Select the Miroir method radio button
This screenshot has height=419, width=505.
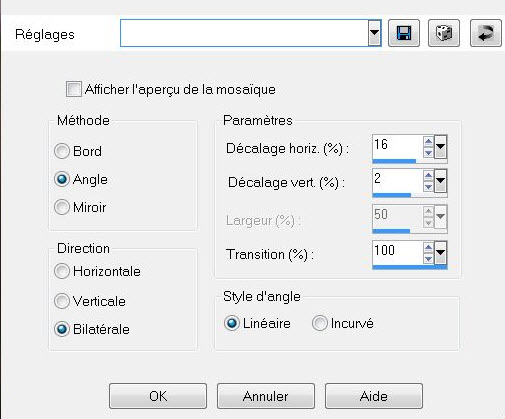(x=62, y=207)
